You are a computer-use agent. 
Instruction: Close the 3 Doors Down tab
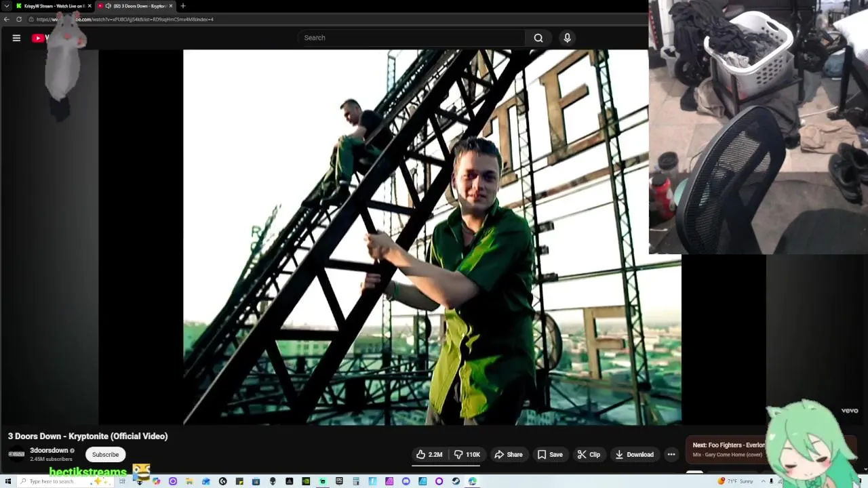(x=170, y=6)
